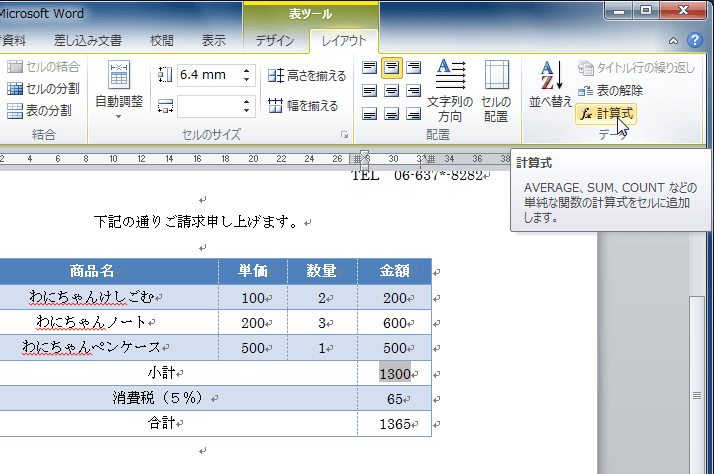Click the ruler column marker near 28
The image size is (714, 474).
(x=363, y=159)
